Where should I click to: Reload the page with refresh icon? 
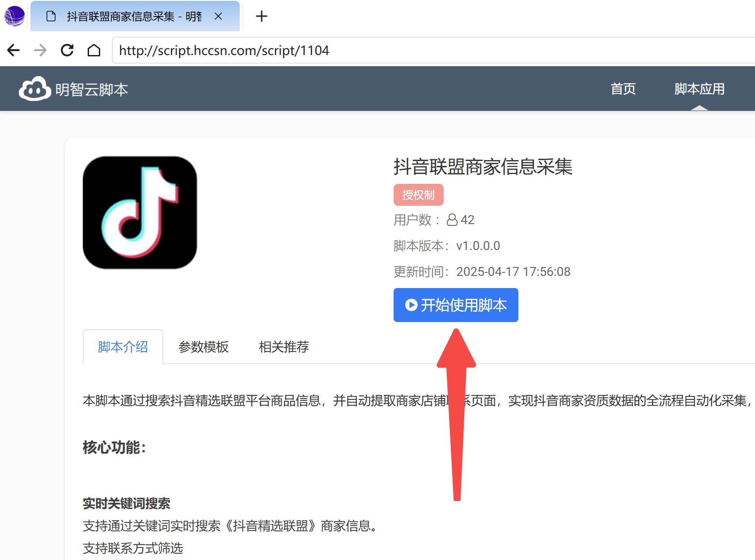click(x=67, y=50)
